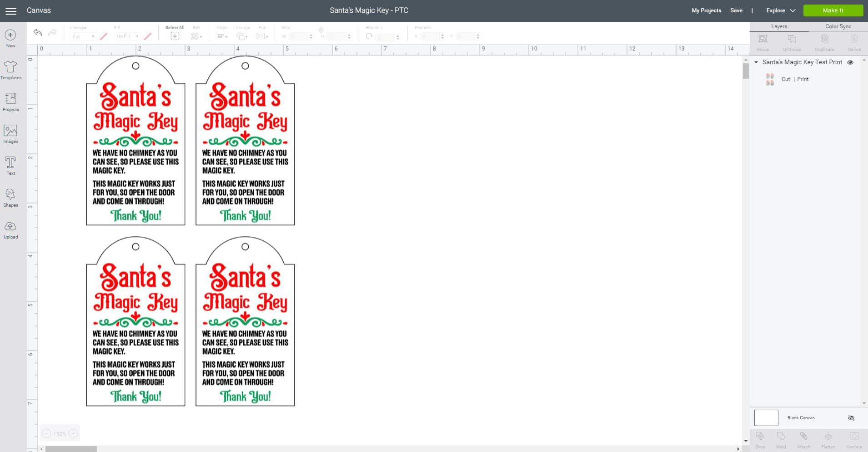Open the Fill No Fill dropdown
This screenshot has width=868, height=452.
click(127, 36)
